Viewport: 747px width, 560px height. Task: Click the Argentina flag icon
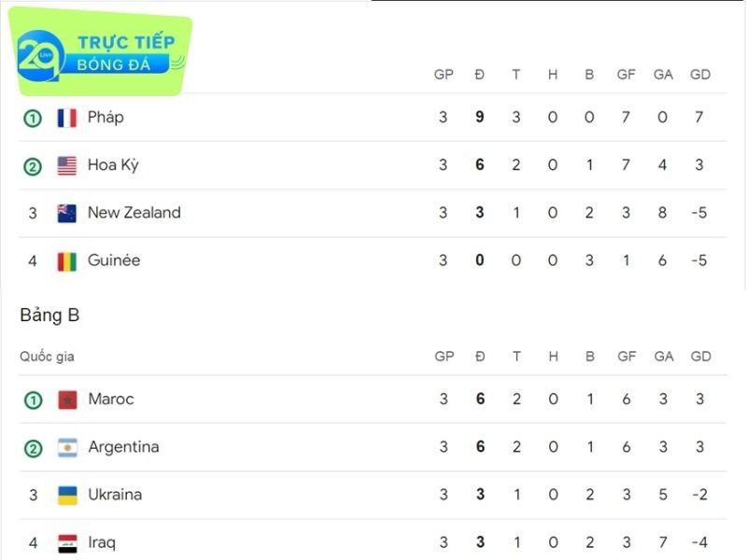[x=66, y=448]
